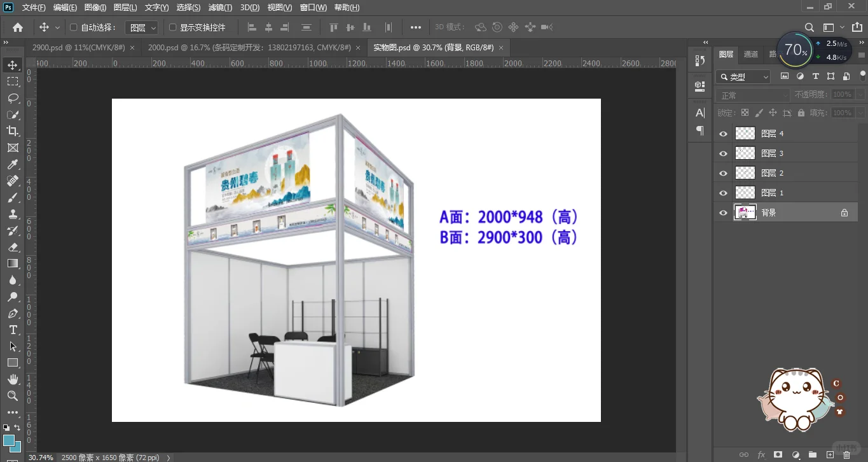Open the 图层 auto-select dropdown
868x462 pixels.
tap(141, 27)
